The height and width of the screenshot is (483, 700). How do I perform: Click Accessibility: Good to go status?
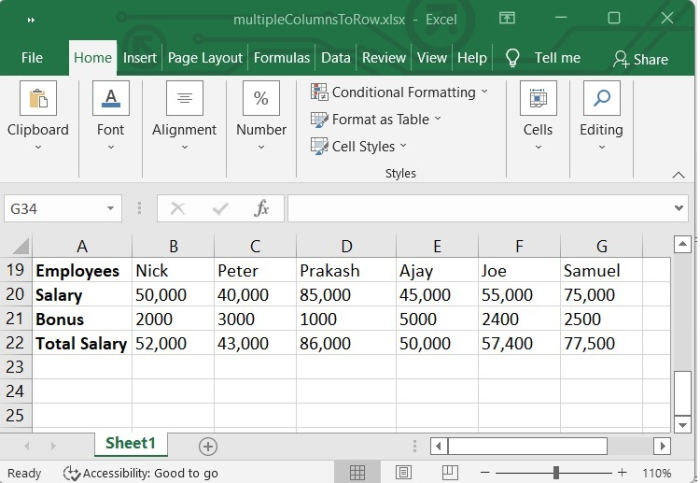(141, 473)
